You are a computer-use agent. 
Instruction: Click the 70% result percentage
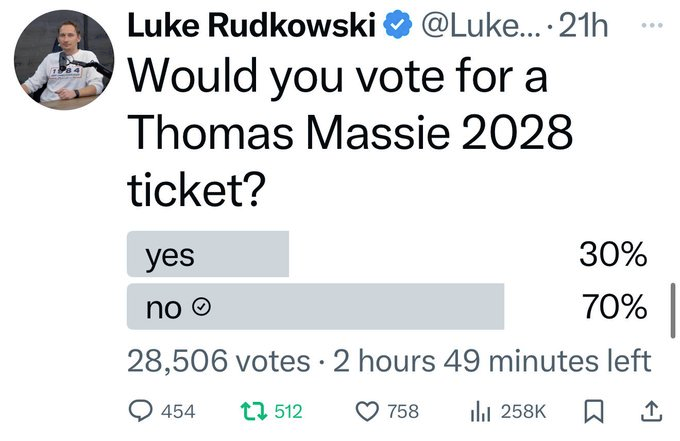pos(613,307)
